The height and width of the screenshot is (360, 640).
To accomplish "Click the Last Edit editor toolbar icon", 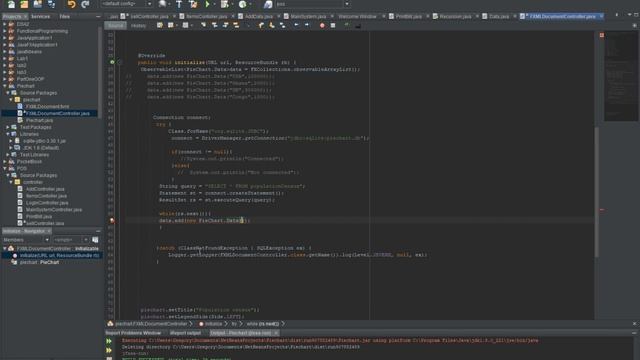I will (160, 25).
